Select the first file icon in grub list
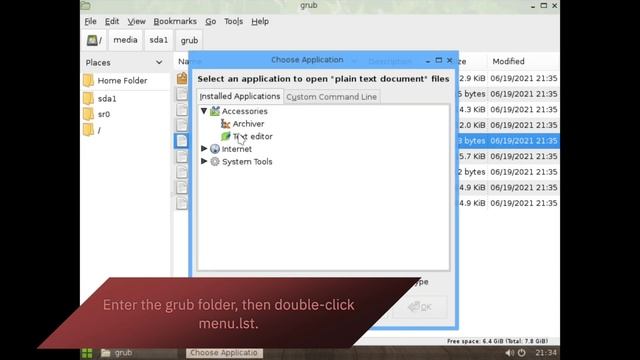The image size is (640, 360). point(182,78)
